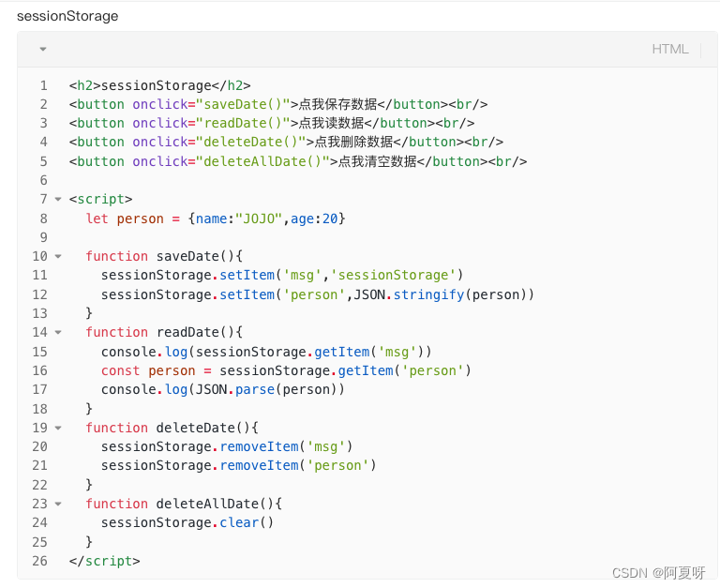Fold the readDate function at line 14
Image resolution: width=720 pixels, height=588 pixels.
click(x=58, y=332)
